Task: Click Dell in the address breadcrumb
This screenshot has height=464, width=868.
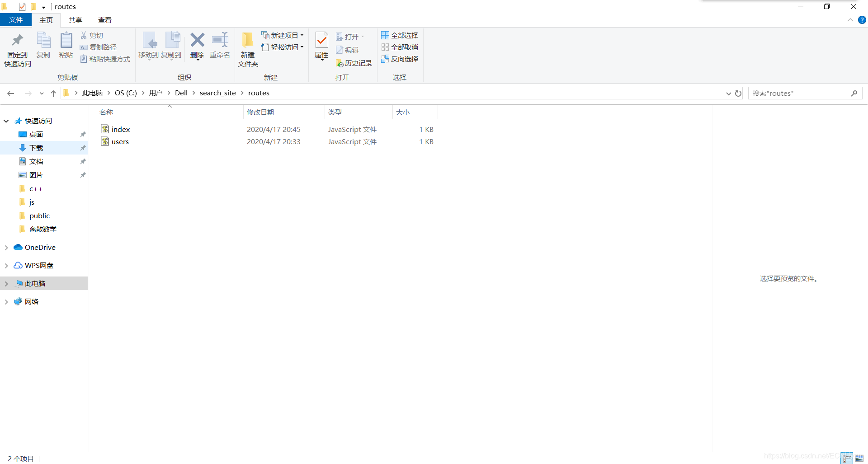Action: click(x=181, y=93)
